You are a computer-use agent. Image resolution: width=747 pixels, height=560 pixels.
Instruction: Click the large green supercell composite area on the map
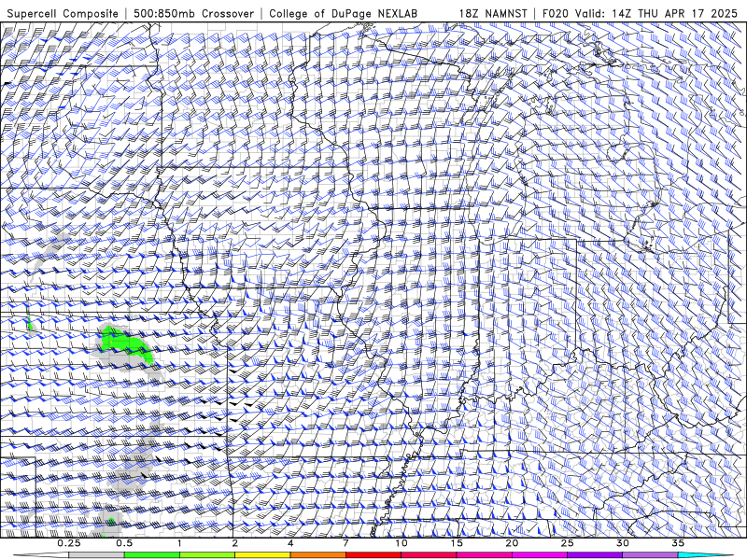(125, 344)
